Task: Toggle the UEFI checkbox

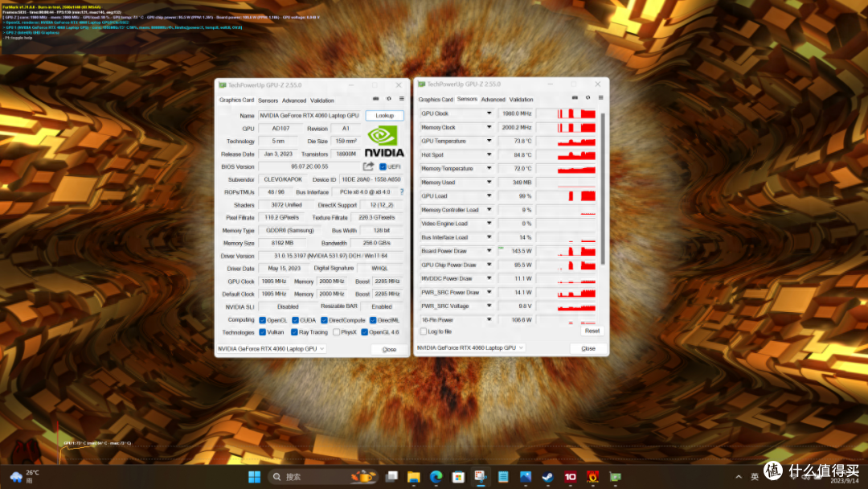Action: tap(383, 166)
